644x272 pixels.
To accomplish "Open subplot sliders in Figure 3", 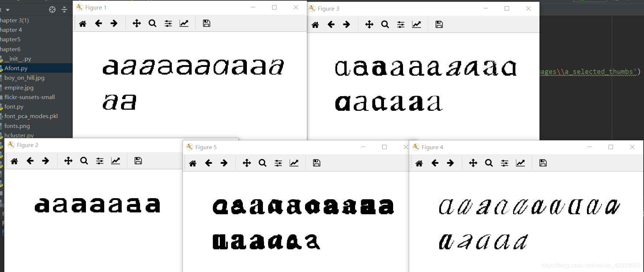I will click(401, 24).
